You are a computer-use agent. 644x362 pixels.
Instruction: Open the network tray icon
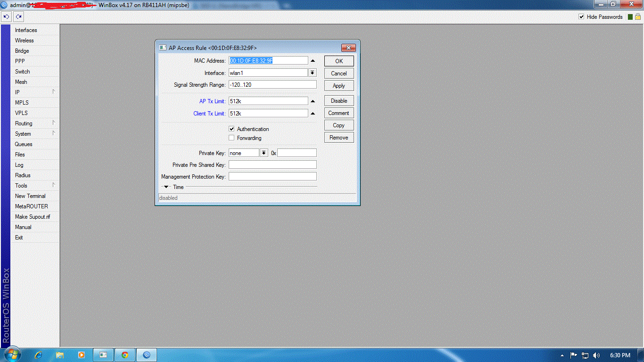(x=585, y=355)
